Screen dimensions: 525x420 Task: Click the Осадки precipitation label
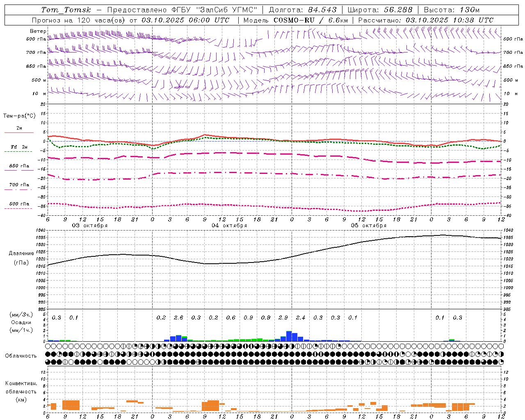[x=21, y=322]
